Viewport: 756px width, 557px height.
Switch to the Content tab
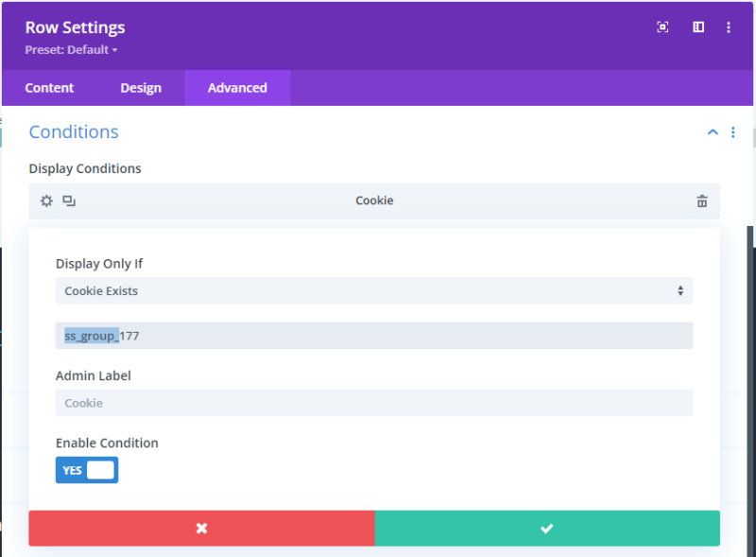tap(49, 88)
